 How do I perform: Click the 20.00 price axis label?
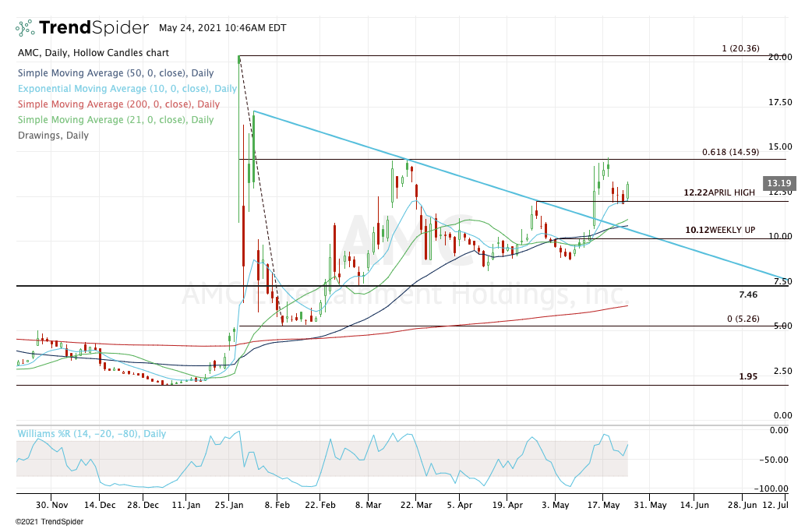(780, 57)
